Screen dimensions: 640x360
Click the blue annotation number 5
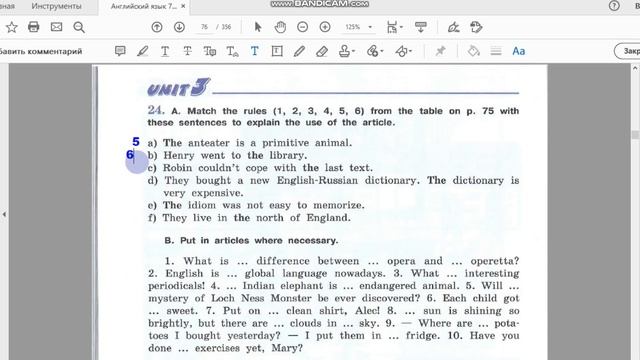coord(136,142)
